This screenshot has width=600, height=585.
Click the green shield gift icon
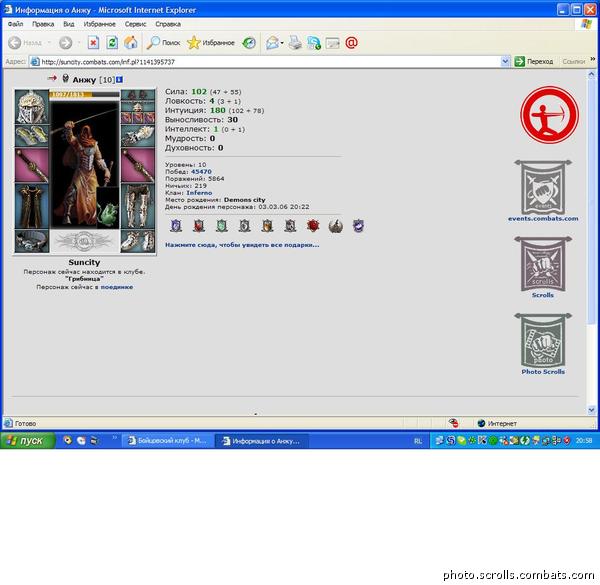pyautogui.click(x=222, y=226)
